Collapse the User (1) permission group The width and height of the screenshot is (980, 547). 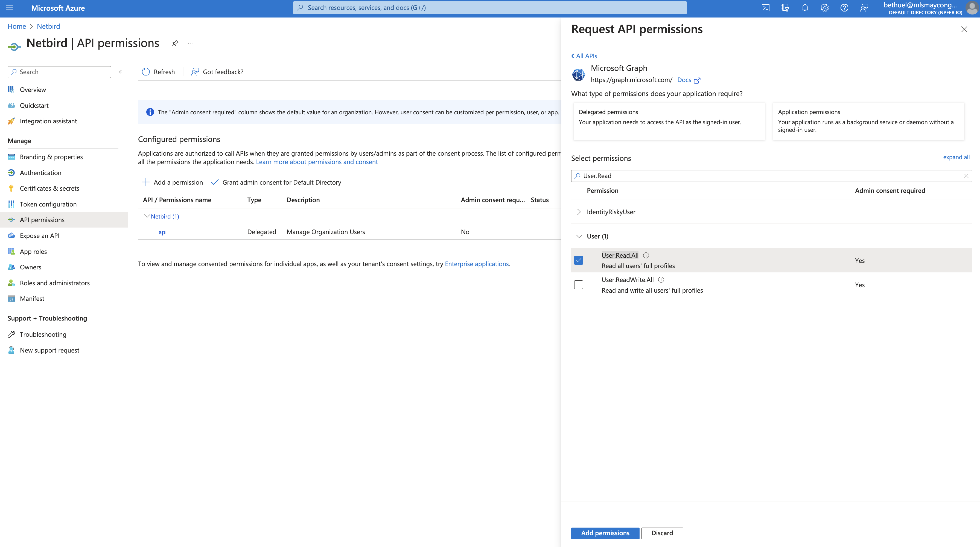coord(579,236)
